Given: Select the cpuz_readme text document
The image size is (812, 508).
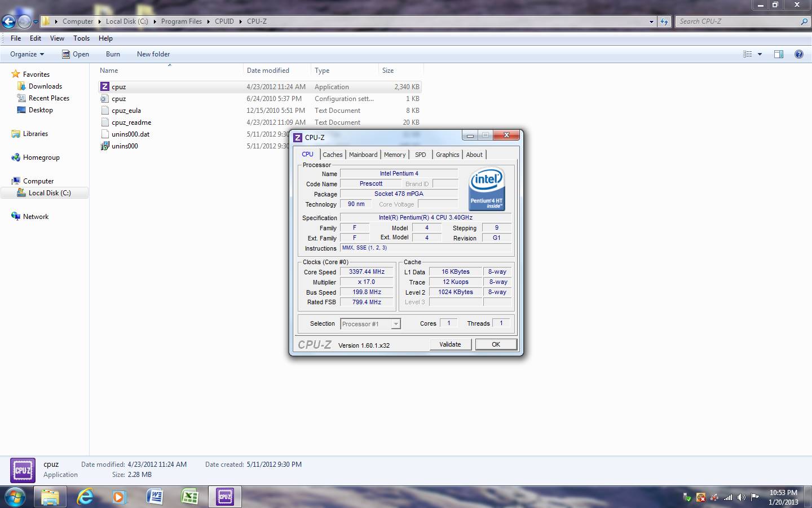Looking at the screenshot, I should pos(131,122).
